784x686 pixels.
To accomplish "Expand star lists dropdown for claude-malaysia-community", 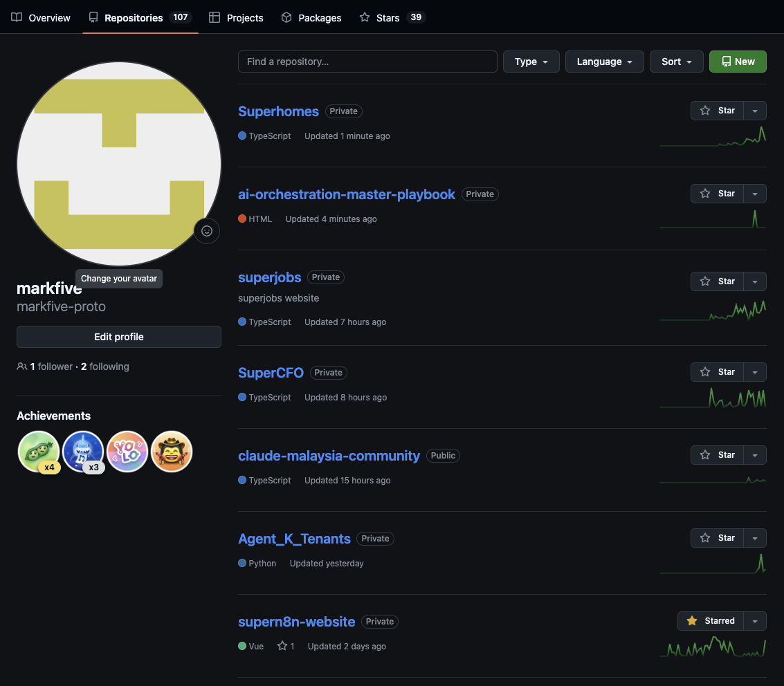I will [x=755, y=454].
